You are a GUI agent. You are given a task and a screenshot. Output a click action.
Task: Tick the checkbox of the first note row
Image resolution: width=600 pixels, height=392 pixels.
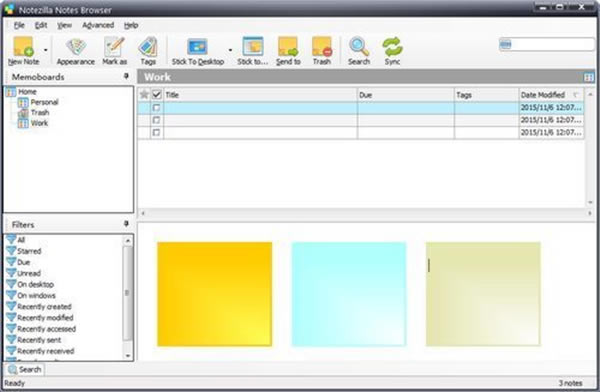156,108
